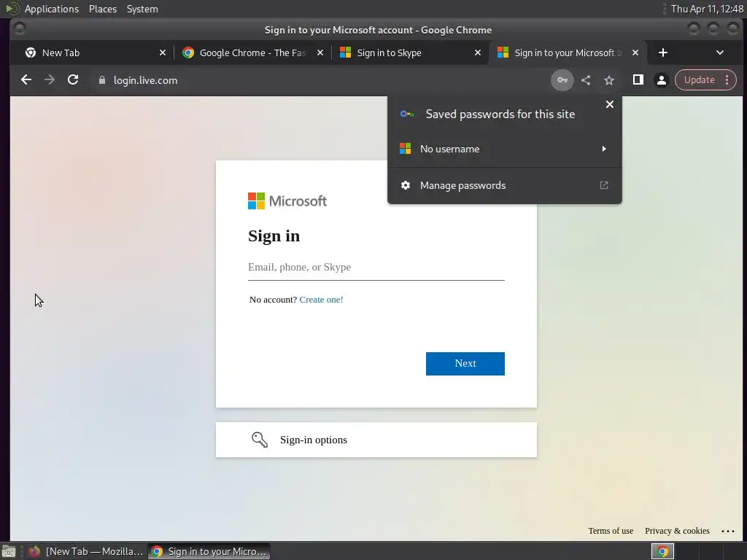Open the Chrome profile avatar
The height and width of the screenshot is (560, 747).
coord(661,80)
